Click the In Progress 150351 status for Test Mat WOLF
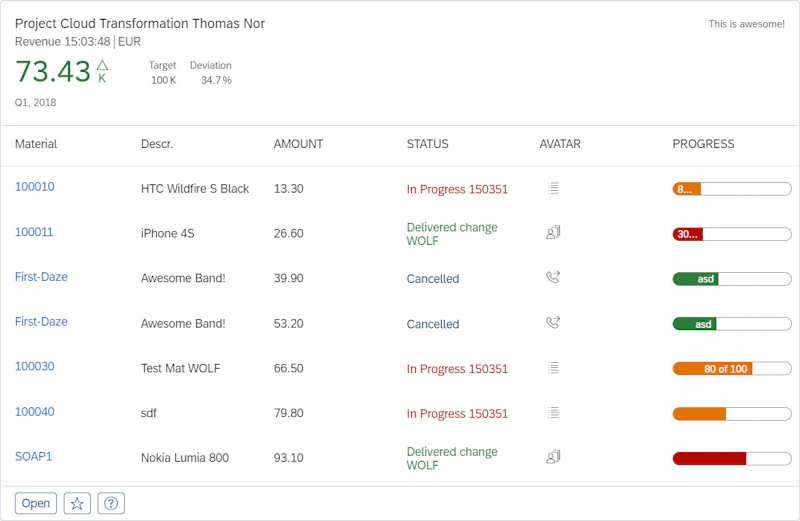The image size is (800, 521). pyautogui.click(x=457, y=369)
